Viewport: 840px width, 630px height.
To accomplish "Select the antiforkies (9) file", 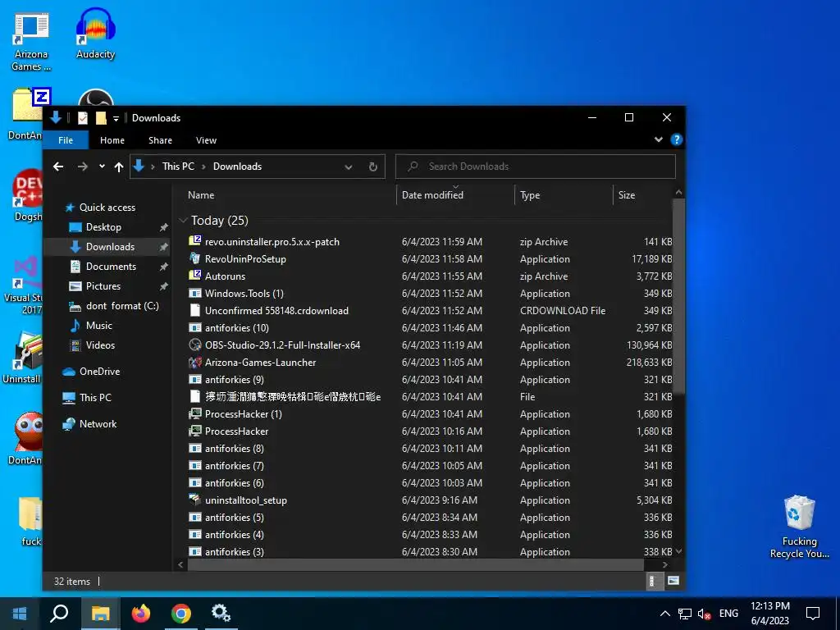I will pyautogui.click(x=234, y=380).
